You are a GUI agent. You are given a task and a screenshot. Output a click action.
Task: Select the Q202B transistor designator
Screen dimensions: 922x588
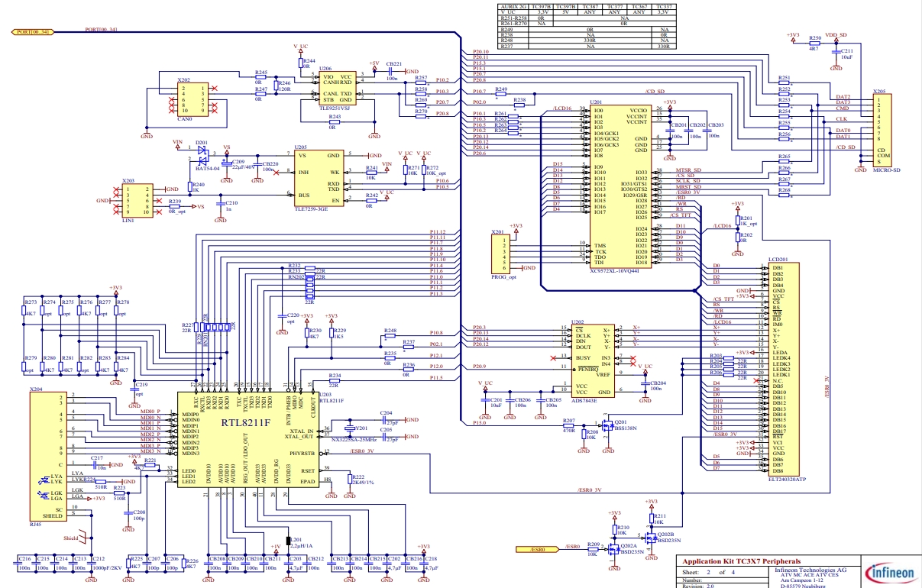[x=666, y=534]
